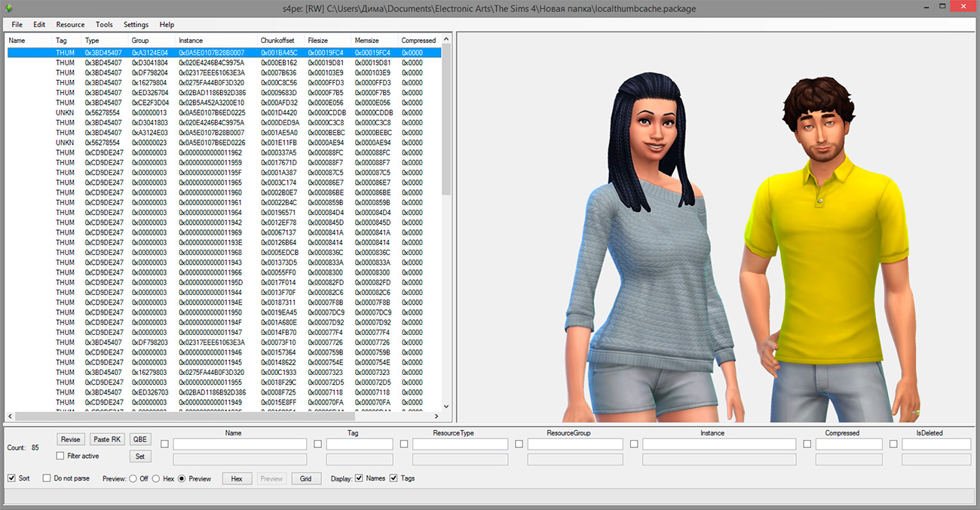Click the Hex button beside Preview button
980x510 pixels.
236,478
